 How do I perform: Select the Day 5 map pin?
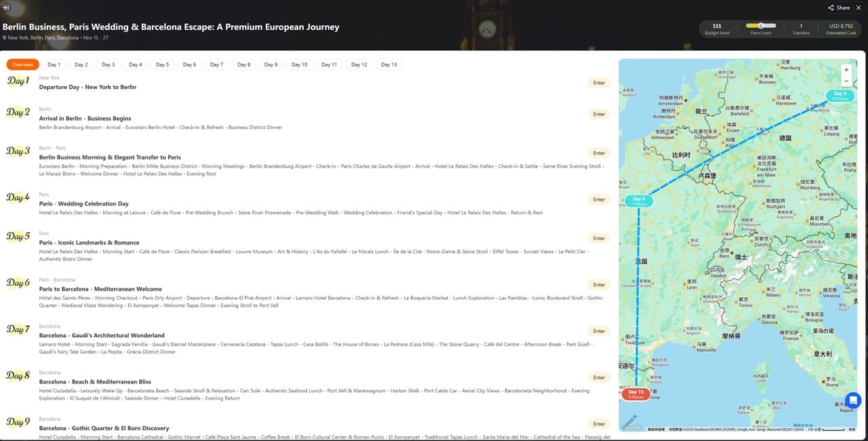coord(639,201)
